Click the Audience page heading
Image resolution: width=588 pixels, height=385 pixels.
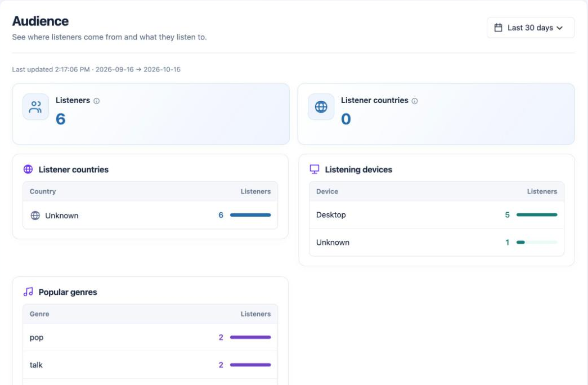41,21
